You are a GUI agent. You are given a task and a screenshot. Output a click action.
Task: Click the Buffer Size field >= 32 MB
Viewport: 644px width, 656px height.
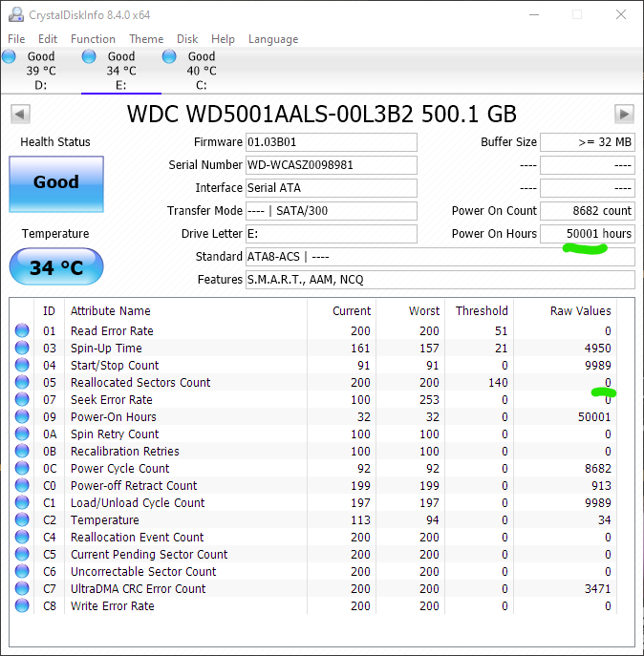[x=588, y=142]
